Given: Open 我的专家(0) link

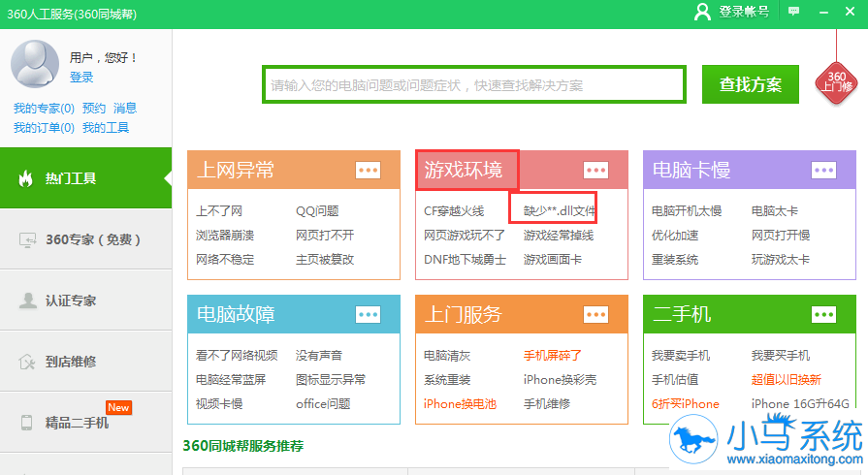Looking at the screenshot, I should [44, 108].
